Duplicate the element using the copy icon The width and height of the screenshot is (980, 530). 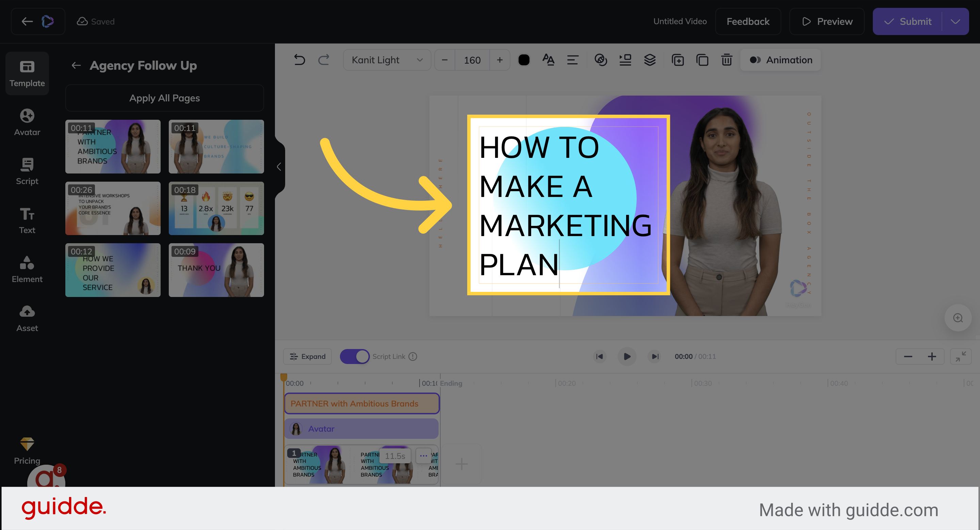coord(702,60)
